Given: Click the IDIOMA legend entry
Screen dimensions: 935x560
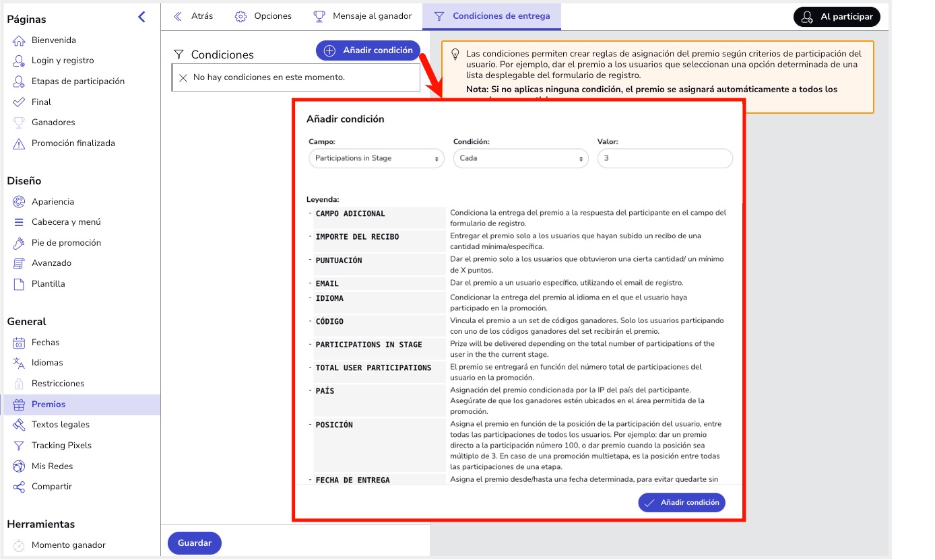Looking at the screenshot, I should pos(329,298).
